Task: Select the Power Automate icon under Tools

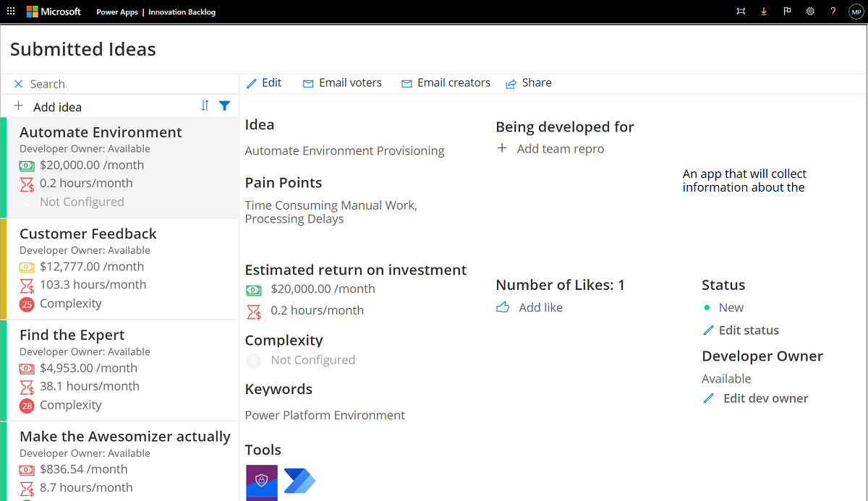Action: pyautogui.click(x=299, y=481)
